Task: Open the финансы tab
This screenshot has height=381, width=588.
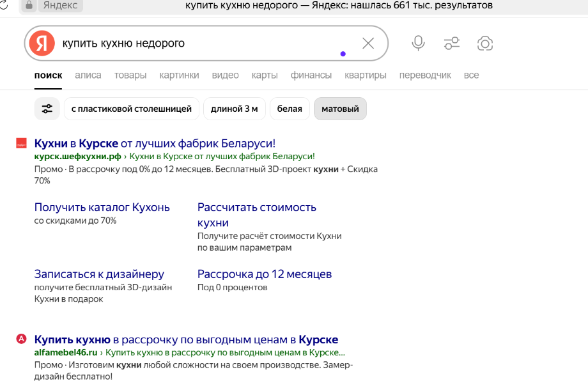Action: click(311, 75)
